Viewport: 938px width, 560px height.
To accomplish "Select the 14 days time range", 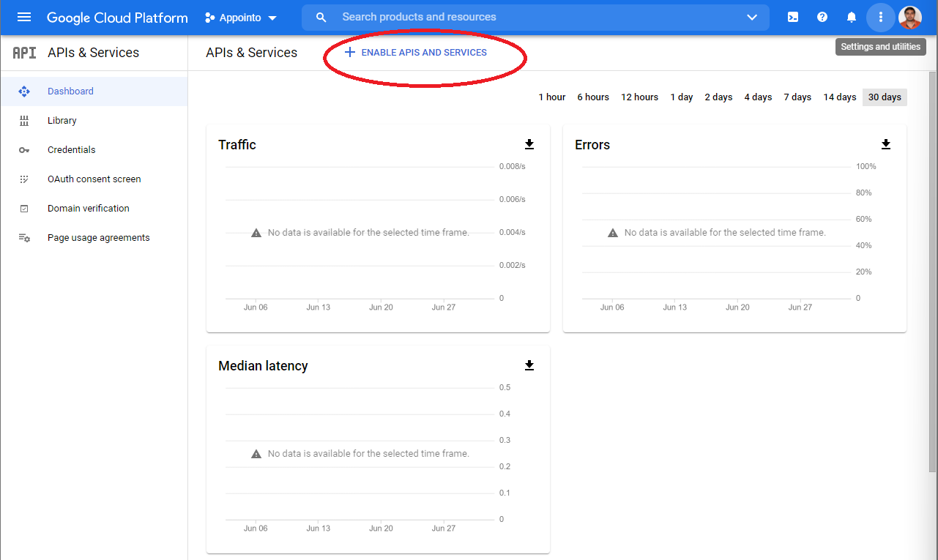I will coord(840,97).
